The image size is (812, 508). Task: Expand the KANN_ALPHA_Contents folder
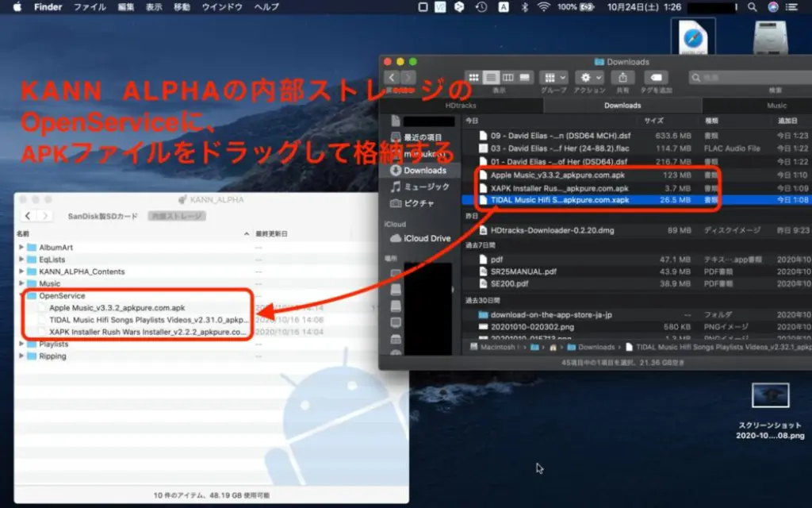[x=21, y=271]
